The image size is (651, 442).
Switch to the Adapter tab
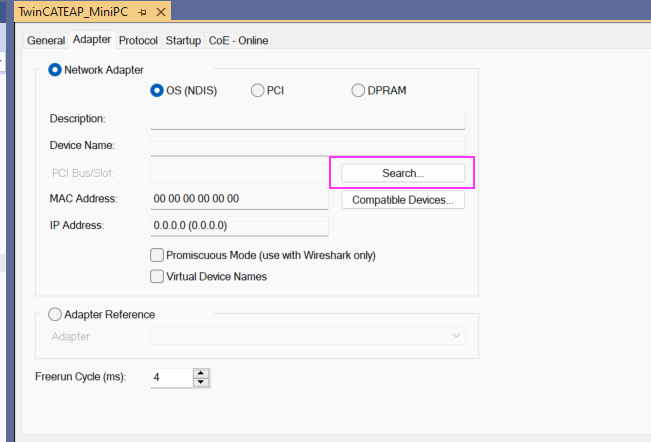[x=92, y=39]
